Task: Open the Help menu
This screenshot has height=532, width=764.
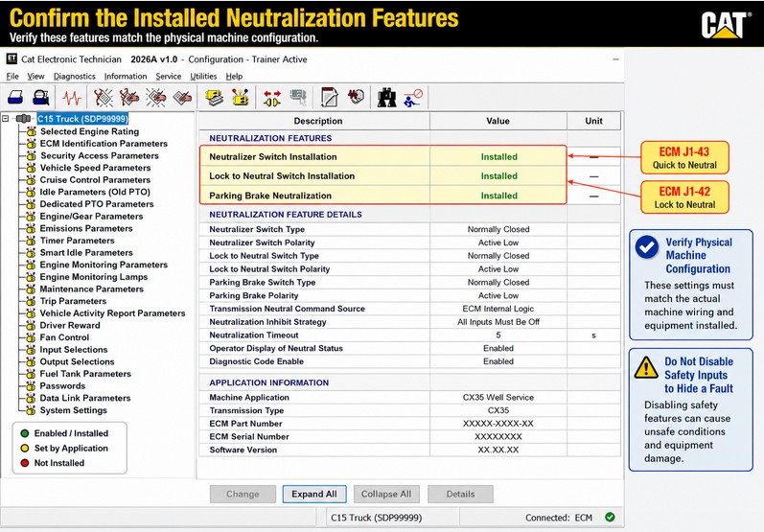Action: click(234, 76)
